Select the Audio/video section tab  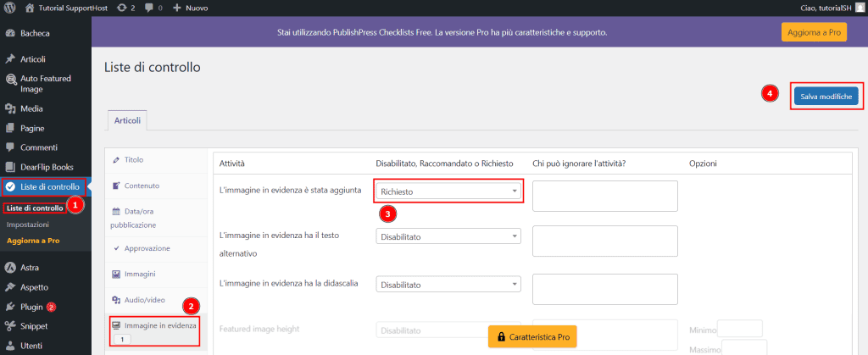156,300
